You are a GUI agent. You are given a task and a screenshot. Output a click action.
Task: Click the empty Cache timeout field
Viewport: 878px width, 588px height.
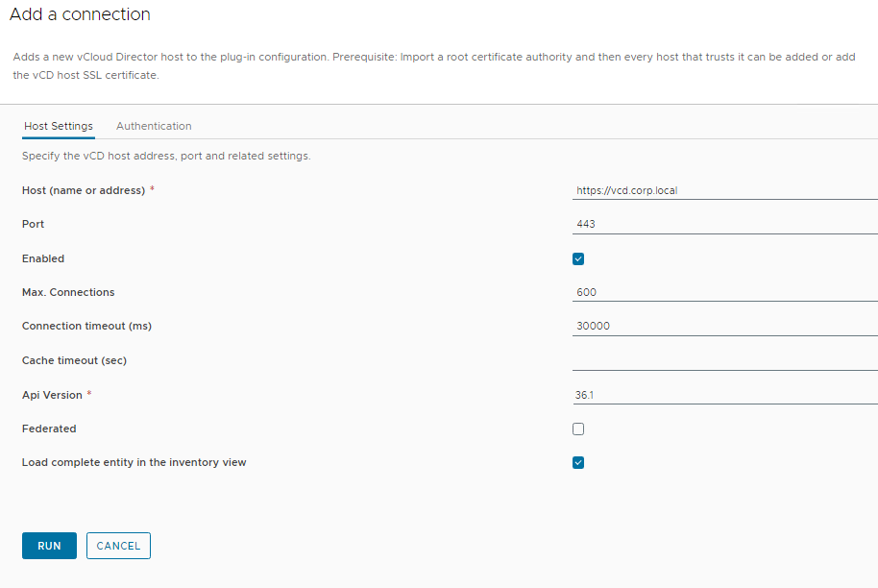click(x=725, y=360)
